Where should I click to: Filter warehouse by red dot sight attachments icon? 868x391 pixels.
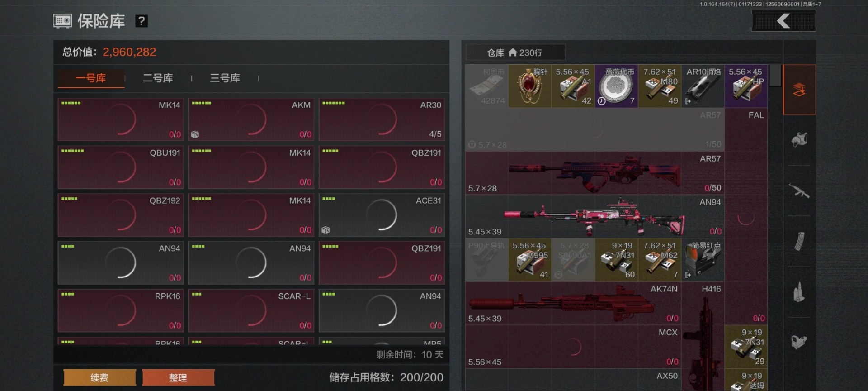799,342
